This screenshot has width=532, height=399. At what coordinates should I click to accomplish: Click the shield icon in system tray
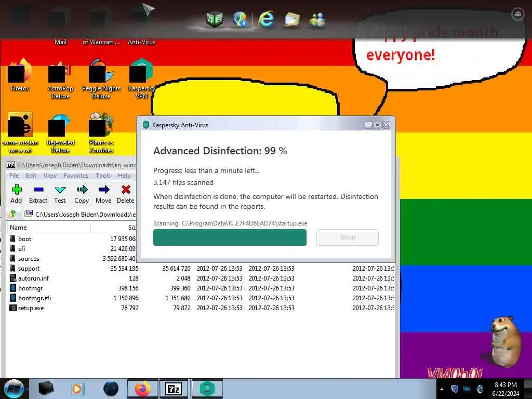click(455, 389)
